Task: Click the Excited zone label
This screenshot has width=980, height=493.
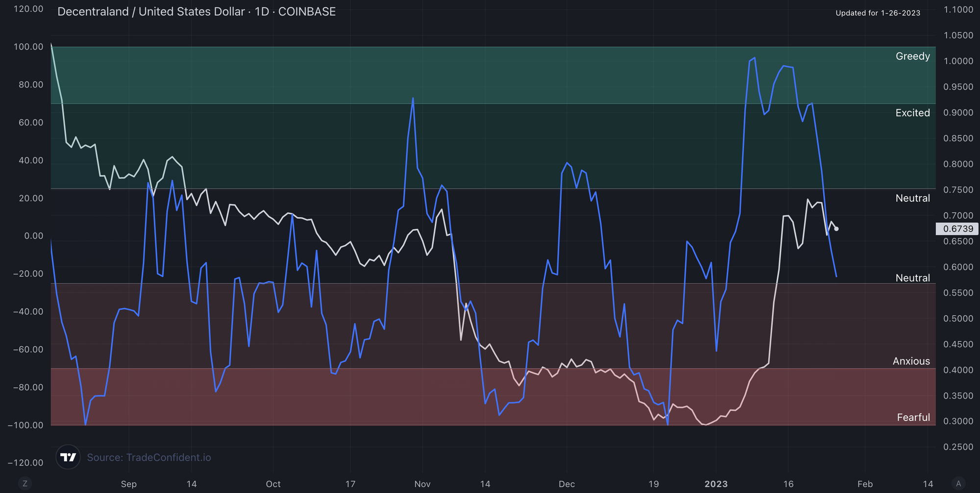Action: (x=913, y=113)
